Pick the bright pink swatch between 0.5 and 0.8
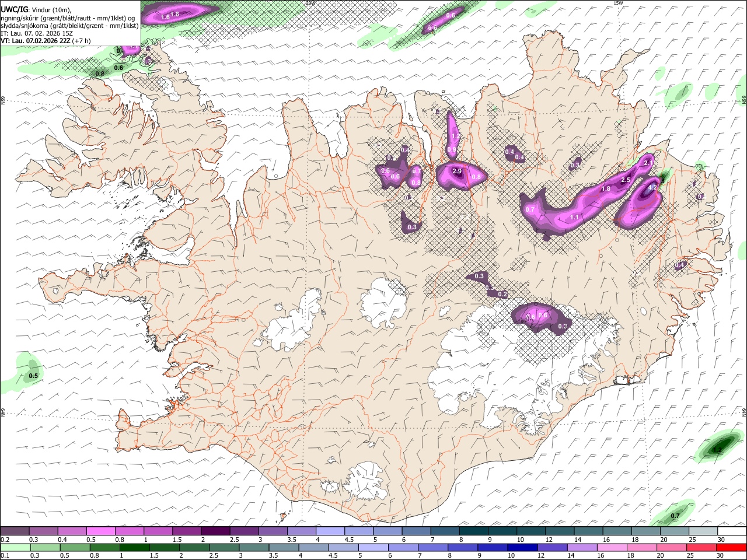 tap(100, 531)
